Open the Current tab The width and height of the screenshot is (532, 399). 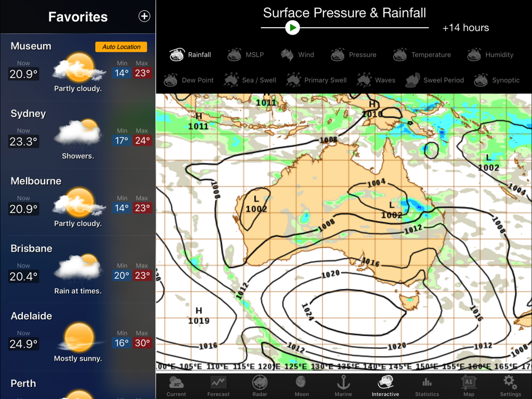(x=176, y=386)
